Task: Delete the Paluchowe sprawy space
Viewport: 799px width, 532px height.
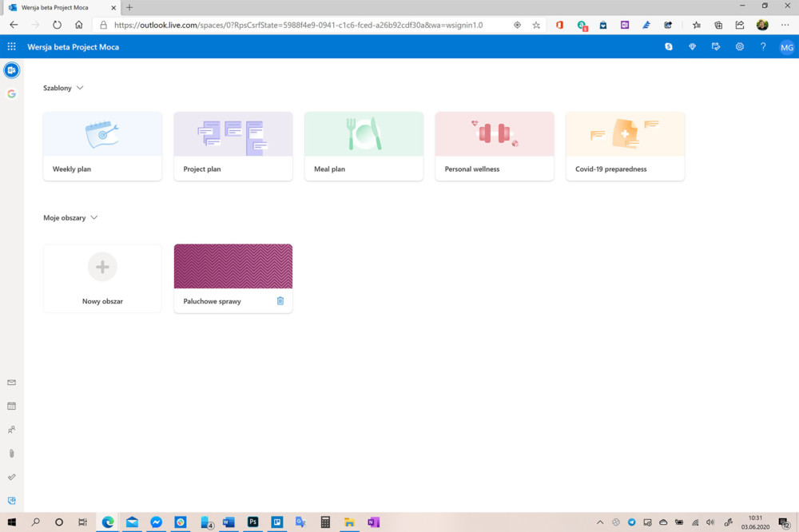Action: click(x=280, y=300)
